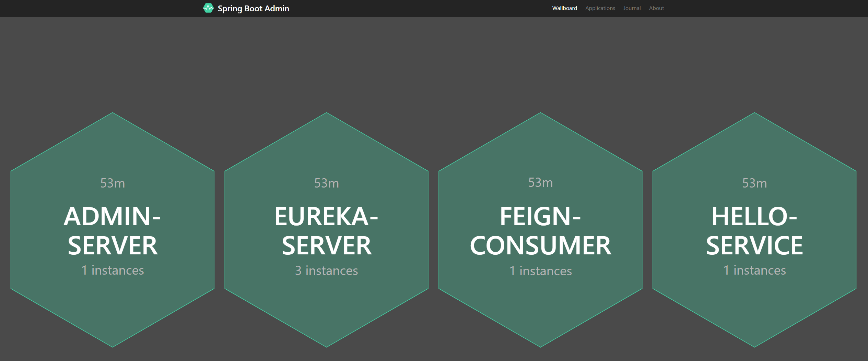
Task: Click the Spring Boot Admin heartbeat logo
Action: tap(208, 8)
